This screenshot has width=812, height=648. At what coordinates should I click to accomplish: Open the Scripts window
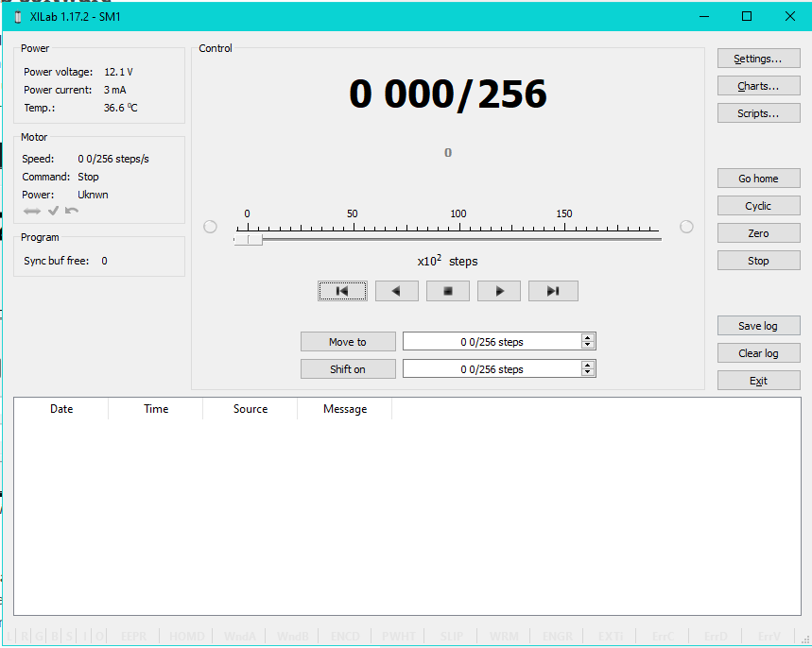coord(758,113)
